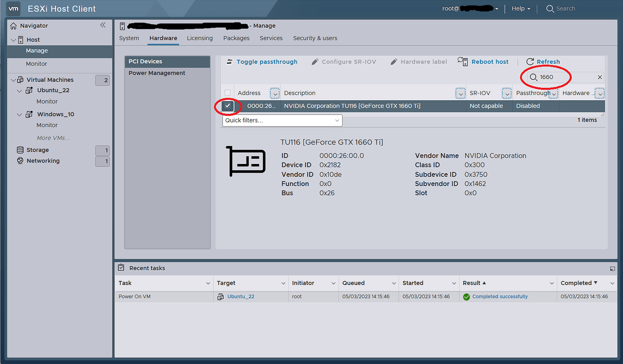Open the Task column dropdown in Recent tasks

tap(208, 283)
